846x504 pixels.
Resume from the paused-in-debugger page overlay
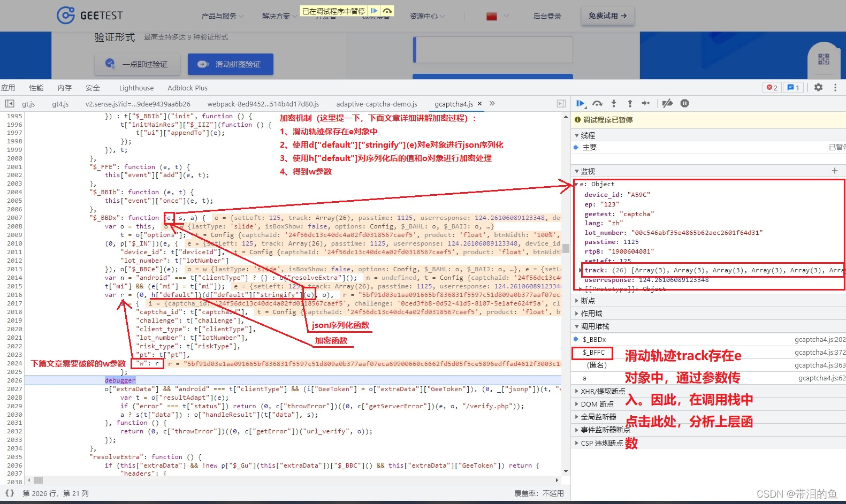coord(374,11)
